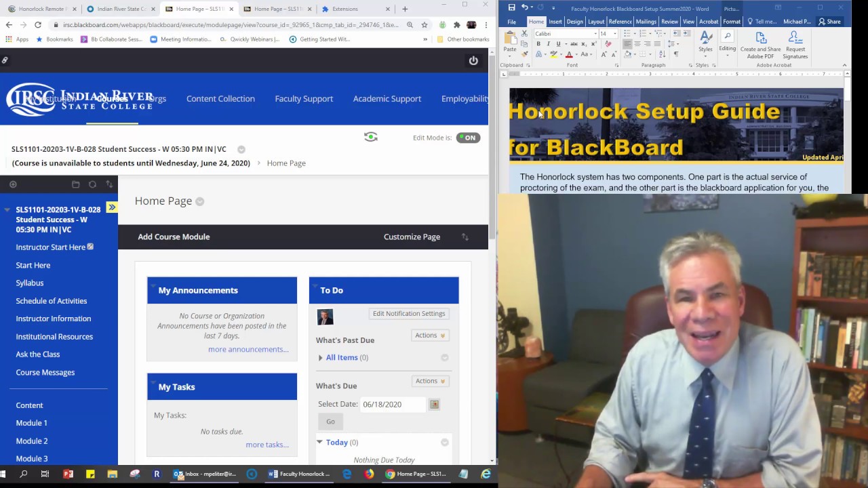Click the Select Date input field

pos(392,404)
